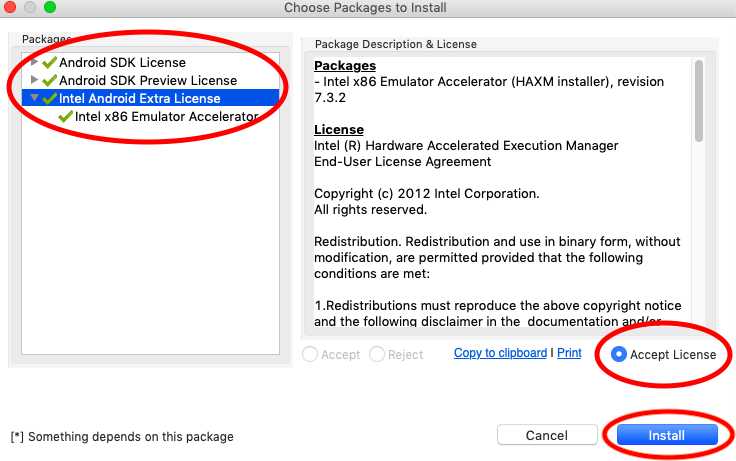Click the green checkmark beside Android SDK Preview License

(x=49, y=80)
